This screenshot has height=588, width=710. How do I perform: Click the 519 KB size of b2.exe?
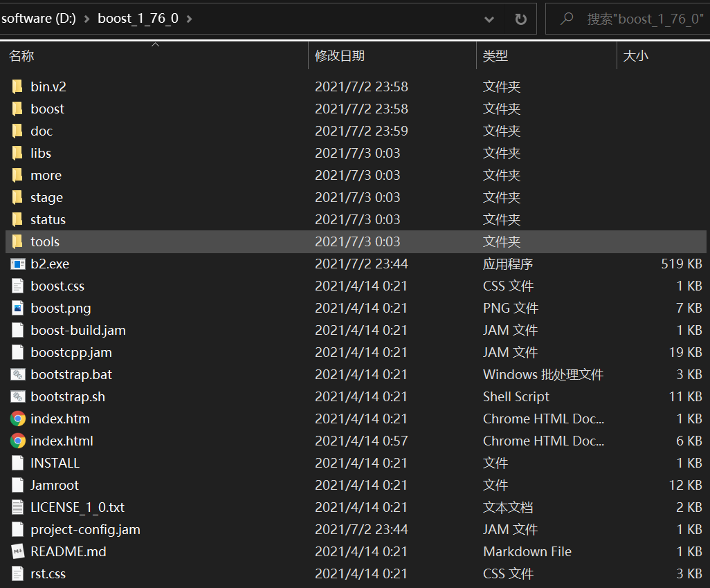pyautogui.click(x=682, y=264)
